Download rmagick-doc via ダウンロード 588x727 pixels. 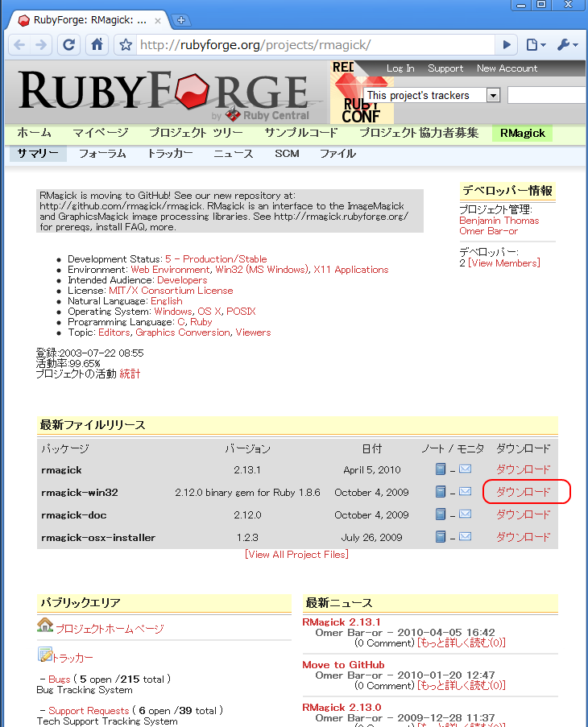[523, 514]
